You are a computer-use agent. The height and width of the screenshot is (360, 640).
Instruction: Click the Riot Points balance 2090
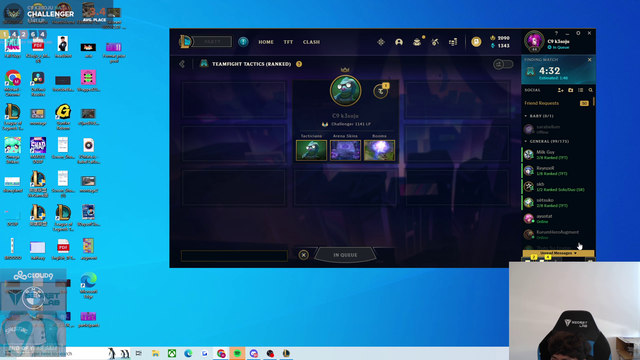click(500, 38)
